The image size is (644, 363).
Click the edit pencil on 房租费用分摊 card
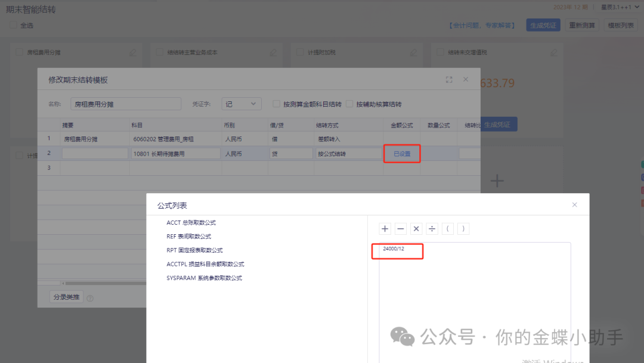tap(133, 52)
